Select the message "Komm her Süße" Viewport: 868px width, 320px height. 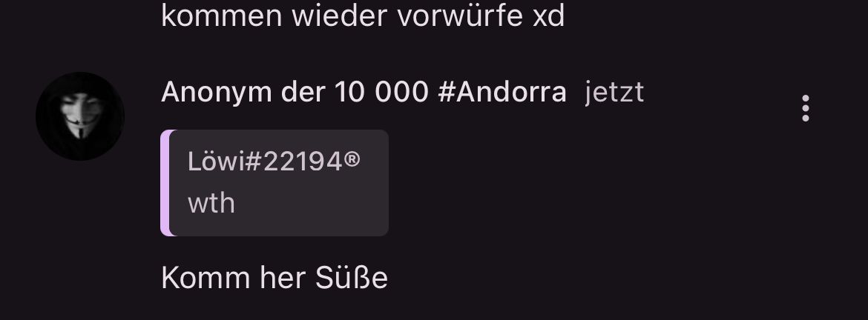pyautogui.click(x=274, y=278)
